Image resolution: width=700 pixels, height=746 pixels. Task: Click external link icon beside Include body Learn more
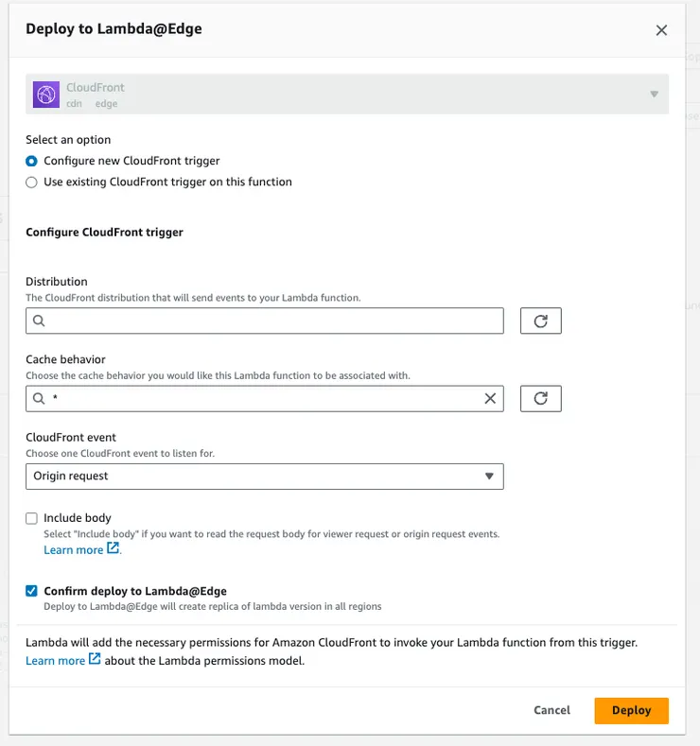pyautogui.click(x=114, y=548)
